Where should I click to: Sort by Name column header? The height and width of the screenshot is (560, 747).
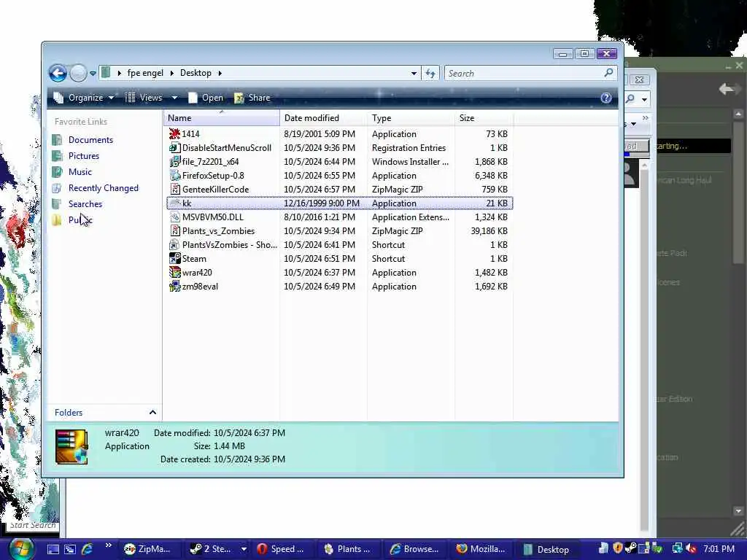[x=222, y=118]
